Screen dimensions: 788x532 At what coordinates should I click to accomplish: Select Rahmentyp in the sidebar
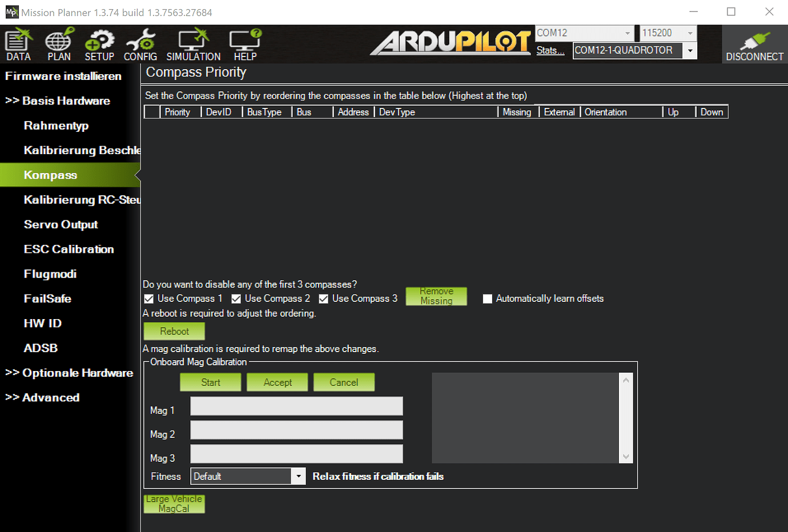[x=56, y=126]
